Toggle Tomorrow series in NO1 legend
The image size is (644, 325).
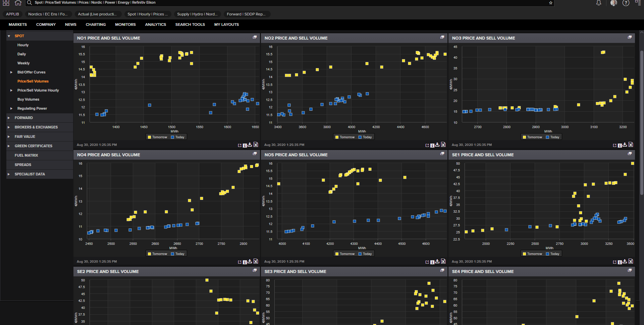(158, 137)
